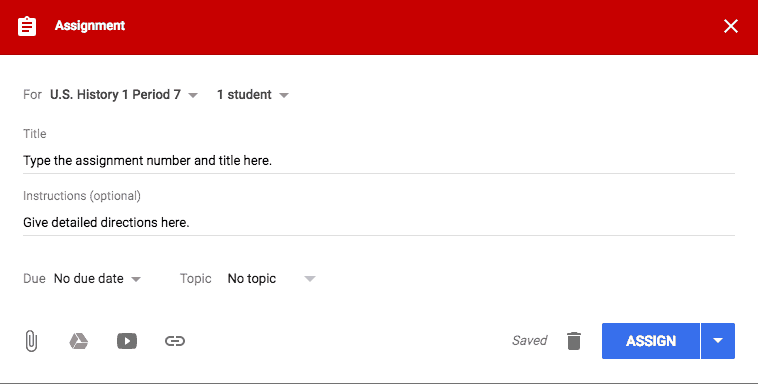Viewport: 758px width, 384px height.
Task: Open the No due date dropdown
Action: tap(97, 279)
